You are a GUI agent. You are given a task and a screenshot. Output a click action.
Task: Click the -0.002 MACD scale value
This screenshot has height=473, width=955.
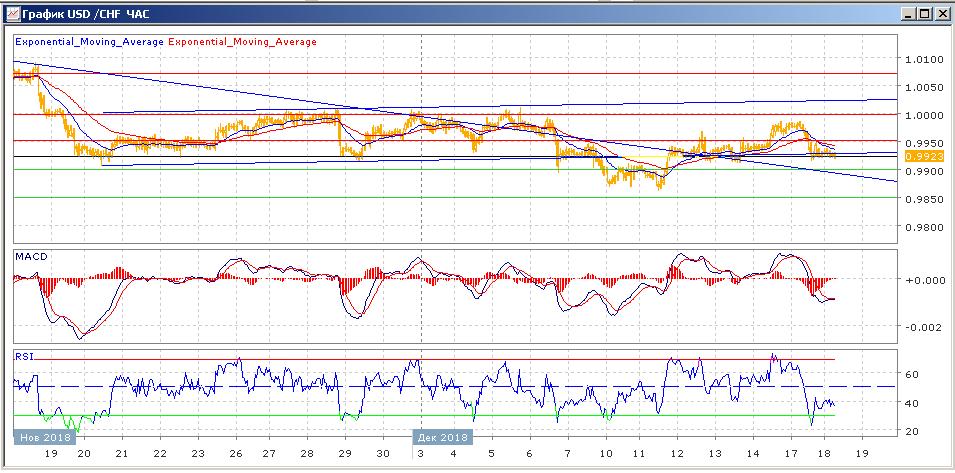921,327
